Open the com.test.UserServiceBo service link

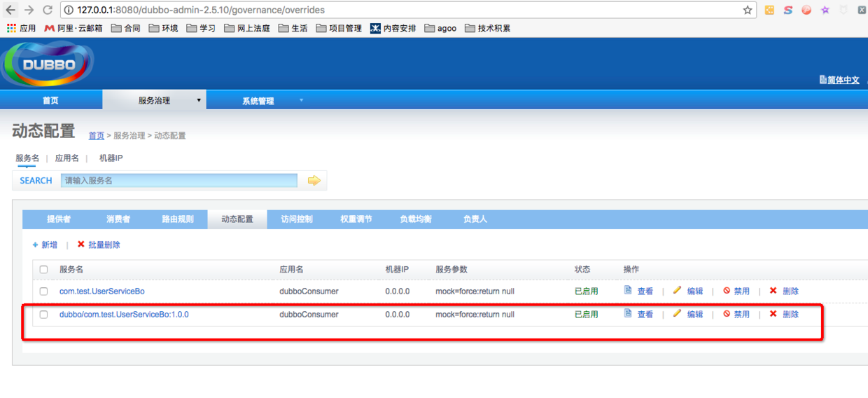[102, 291]
